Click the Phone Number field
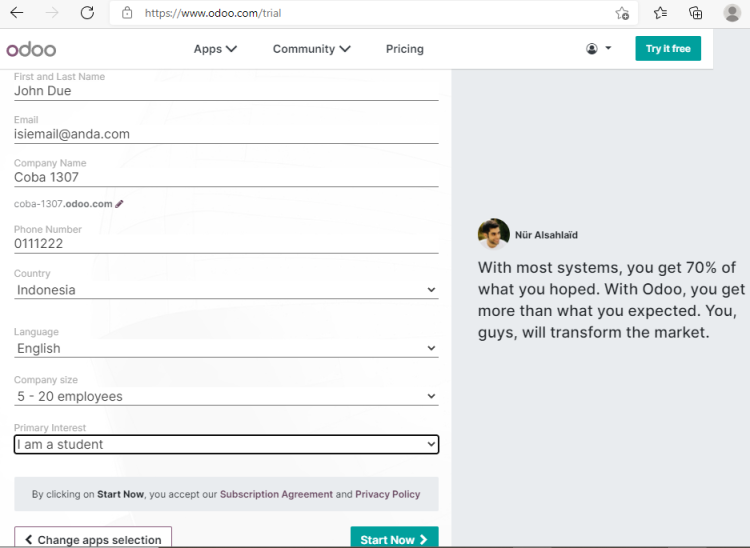The width and height of the screenshot is (750, 548). tap(226, 244)
